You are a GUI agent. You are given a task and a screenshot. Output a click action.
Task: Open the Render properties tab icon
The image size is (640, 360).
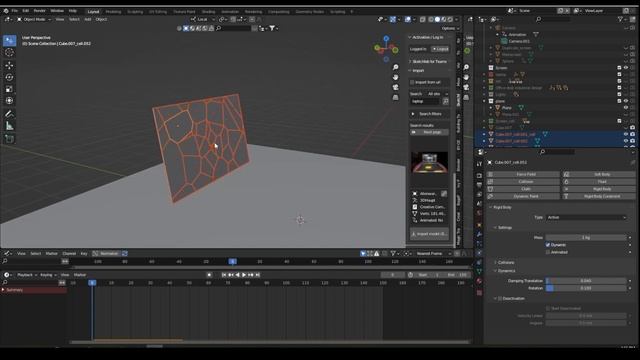(x=479, y=176)
